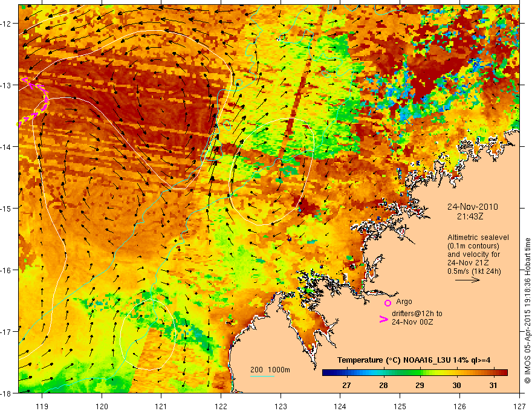Click the color bar tick label 27

click(x=346, y=385)
